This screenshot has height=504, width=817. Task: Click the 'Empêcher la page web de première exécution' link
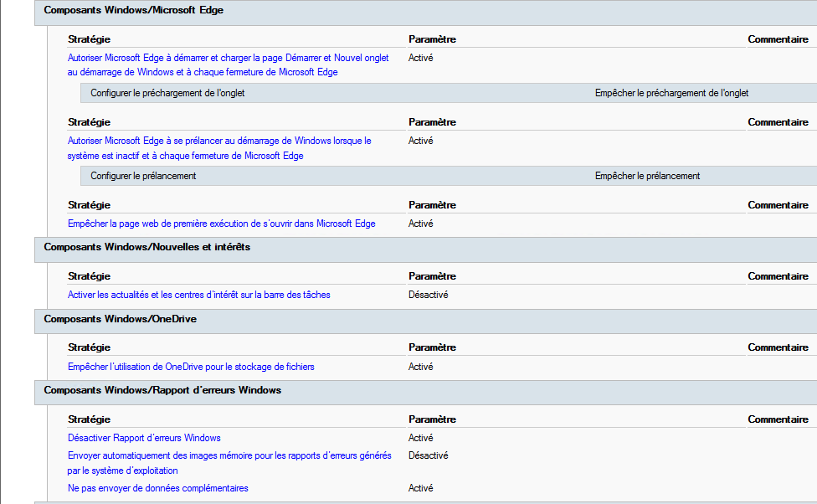click(x=221, y=224)
